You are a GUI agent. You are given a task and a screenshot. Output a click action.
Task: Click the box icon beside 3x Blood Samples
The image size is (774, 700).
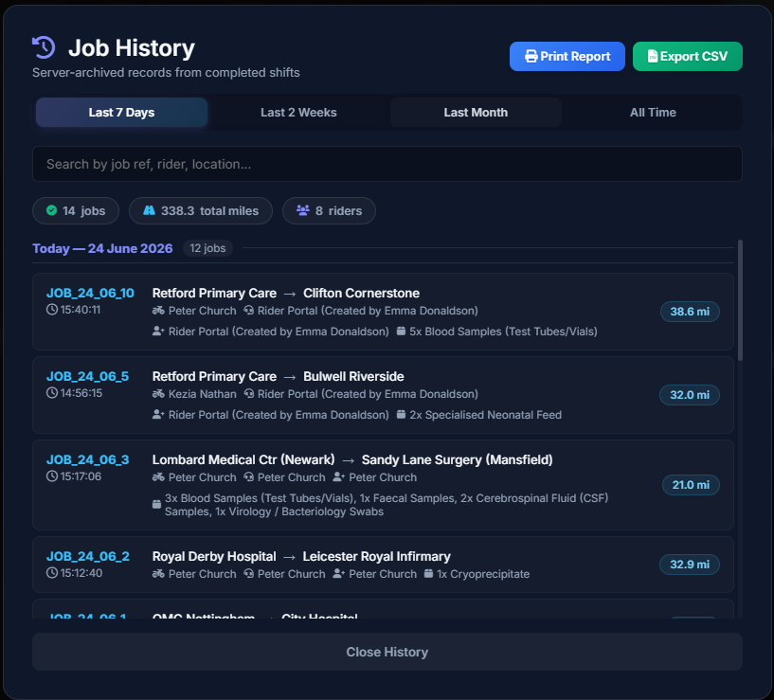point(156,505)
